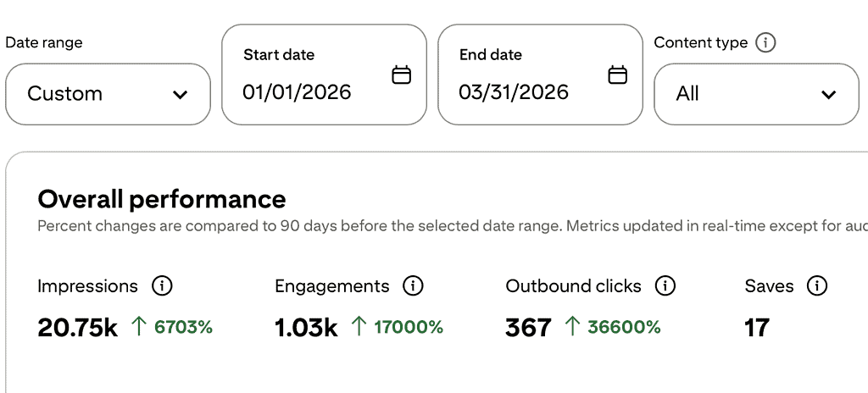Select the Saves count of 17
868x393 pixels.
click(757, 327)
